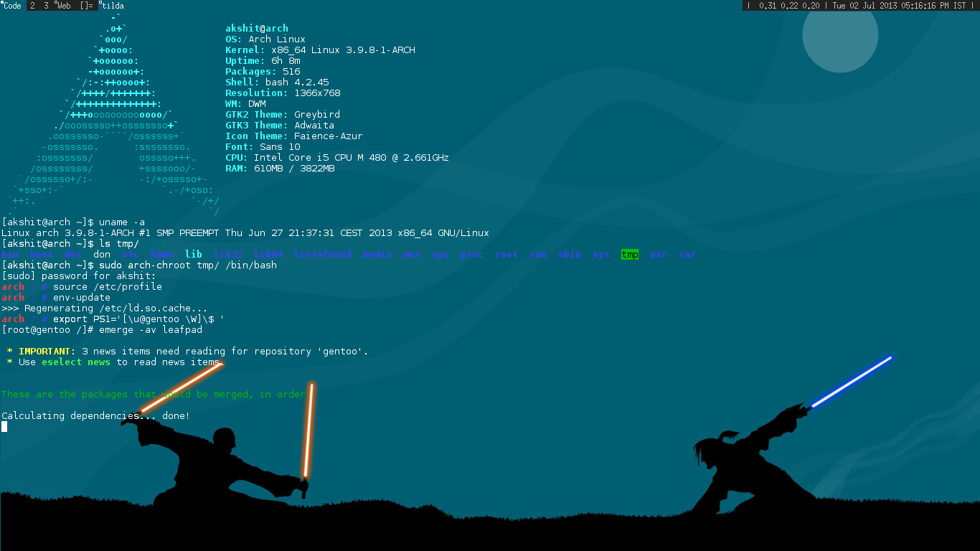Viewport: 980px width, 551px height.
Task: Click the lib32 directory in the listing
Action: click(228, 255)
